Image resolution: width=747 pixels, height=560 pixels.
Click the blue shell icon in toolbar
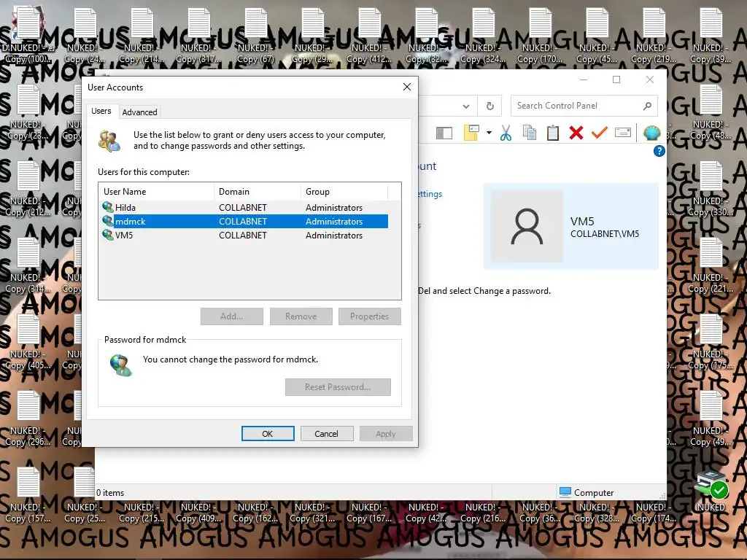[651, 133]
